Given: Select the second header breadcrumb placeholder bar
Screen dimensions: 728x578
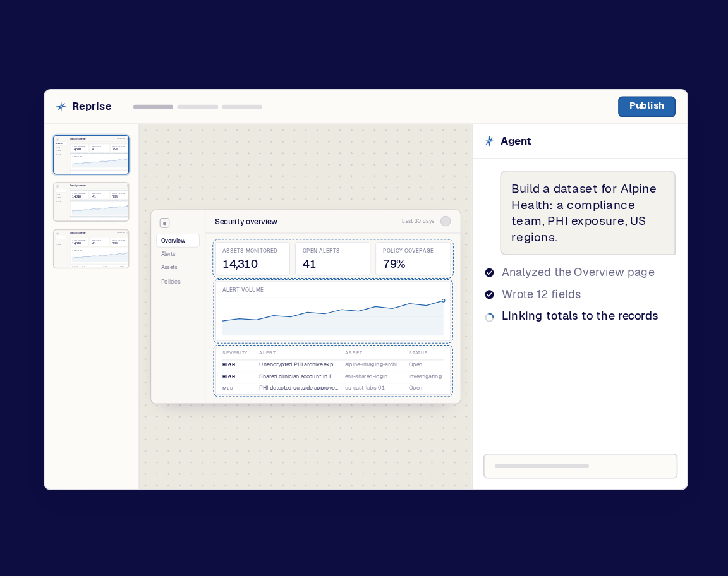Looking at the screenshot, I should tap(197, 107).
